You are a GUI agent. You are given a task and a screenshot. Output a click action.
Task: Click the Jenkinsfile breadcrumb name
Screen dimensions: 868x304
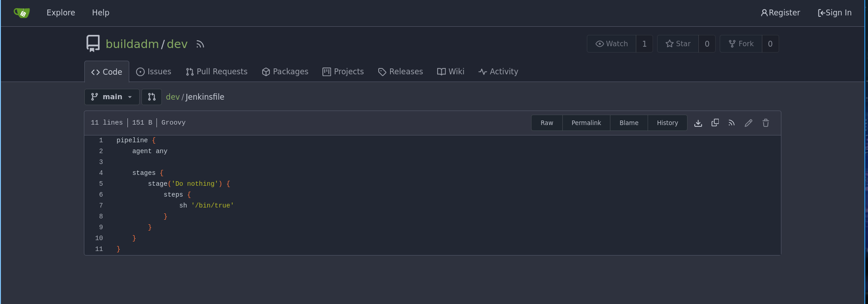click(205, 97)
